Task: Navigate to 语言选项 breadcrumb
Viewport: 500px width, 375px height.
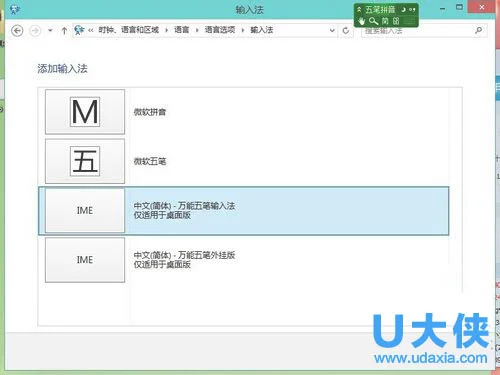Action: click(220, 30)
